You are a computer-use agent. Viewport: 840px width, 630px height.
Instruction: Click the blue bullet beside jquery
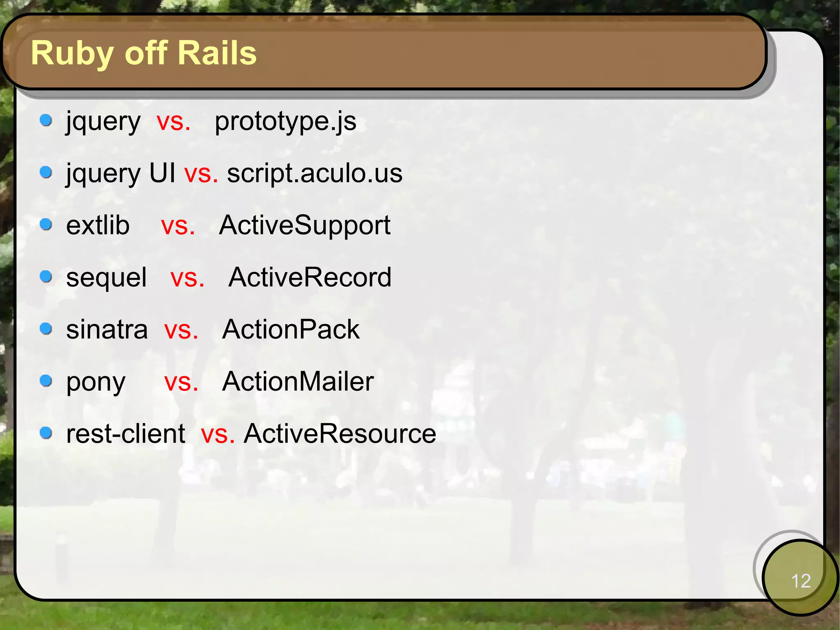point(46,120)
